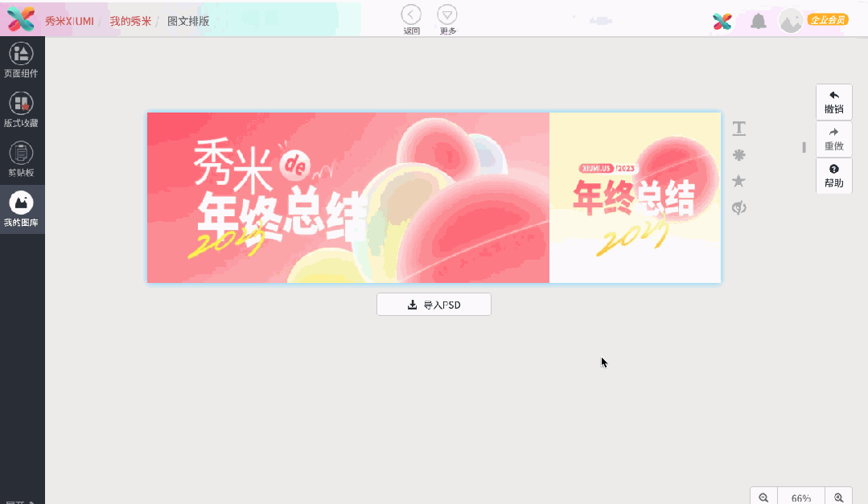Image resolution: width=868 pixels, height=504 pixels.
Task: Click the 导入PSD import button
Action: (434, 304)
